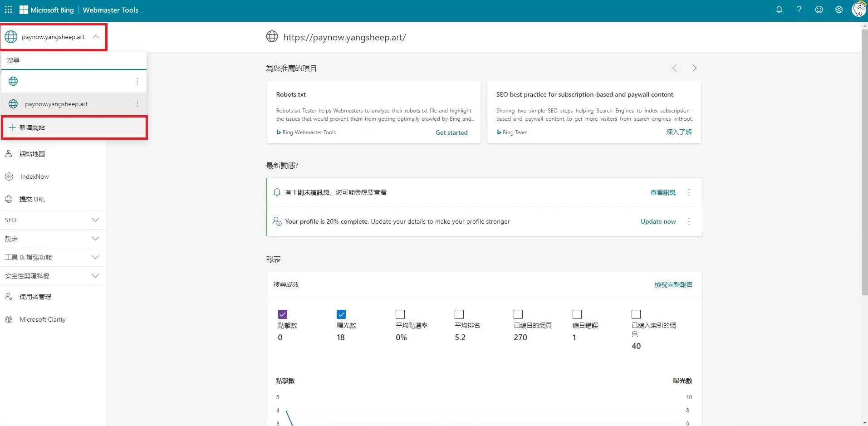Check the 平均排名 checkbox

(459, 314)
